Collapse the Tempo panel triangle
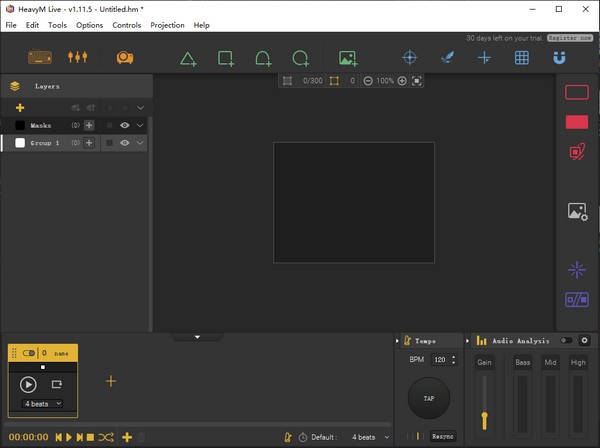Screen dimensions: 600x448 click(x=399, y=341)
